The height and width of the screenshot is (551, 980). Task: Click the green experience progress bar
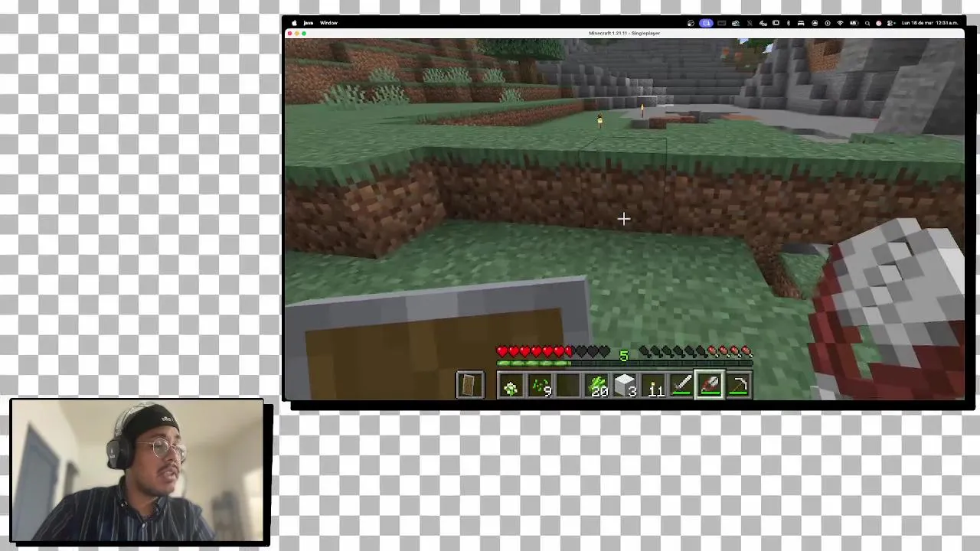pos(625,363)
